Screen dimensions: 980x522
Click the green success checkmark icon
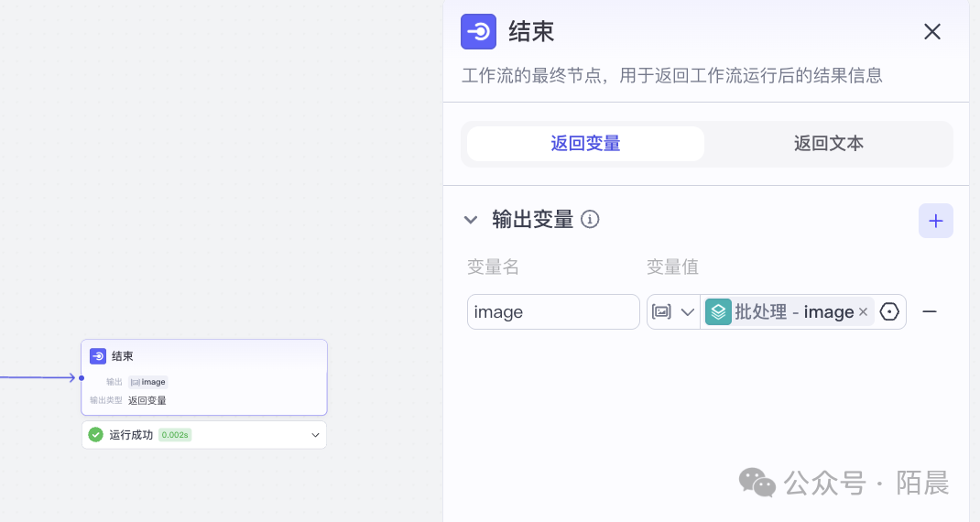point(96,435)
